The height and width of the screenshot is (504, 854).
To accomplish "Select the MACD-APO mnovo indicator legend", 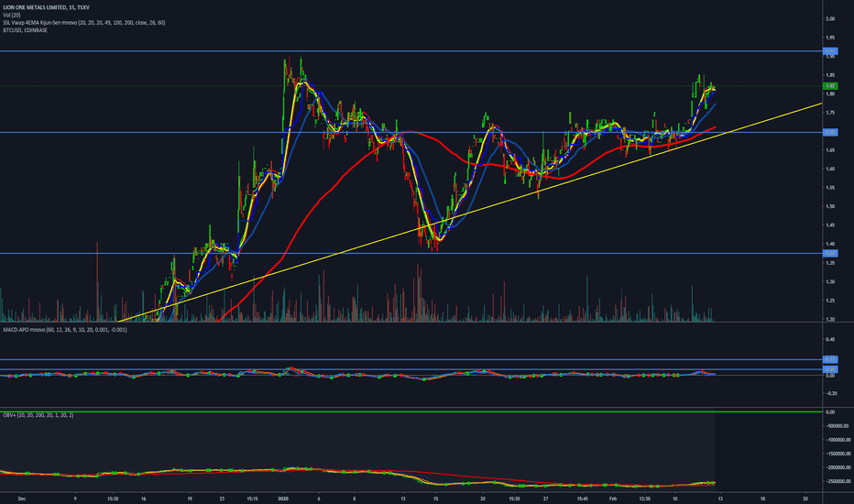I will (65, 330).
